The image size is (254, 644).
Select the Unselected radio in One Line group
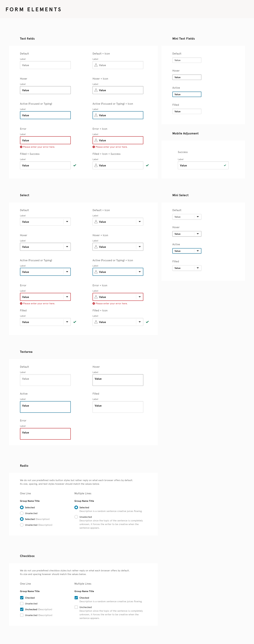tap(22, 513)
